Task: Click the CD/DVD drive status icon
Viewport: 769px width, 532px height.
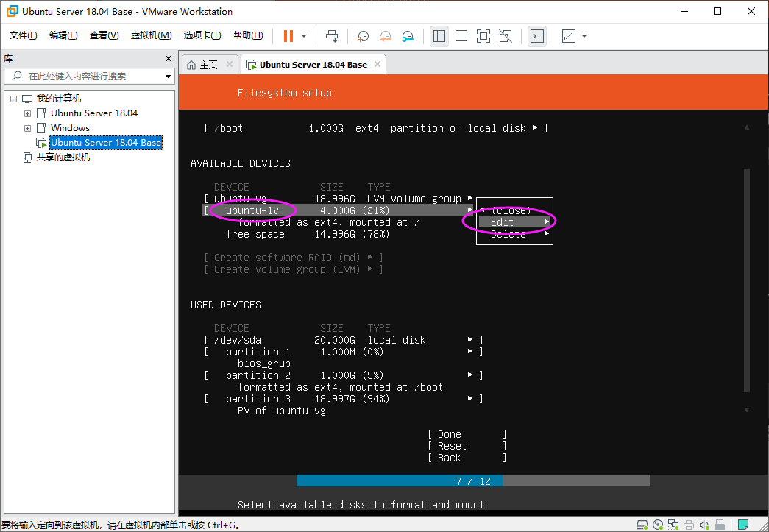Action: 658,525
